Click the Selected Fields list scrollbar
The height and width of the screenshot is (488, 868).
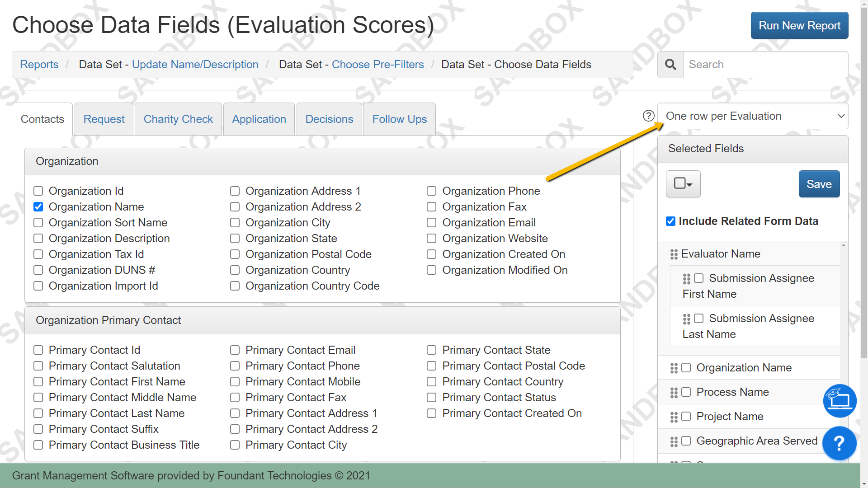(844, 352)
